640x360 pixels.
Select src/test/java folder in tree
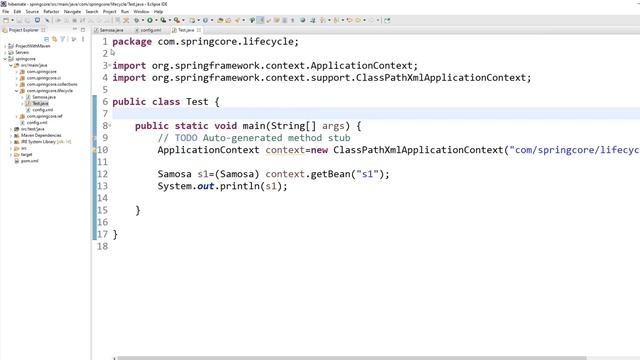[x=33, y=129]
